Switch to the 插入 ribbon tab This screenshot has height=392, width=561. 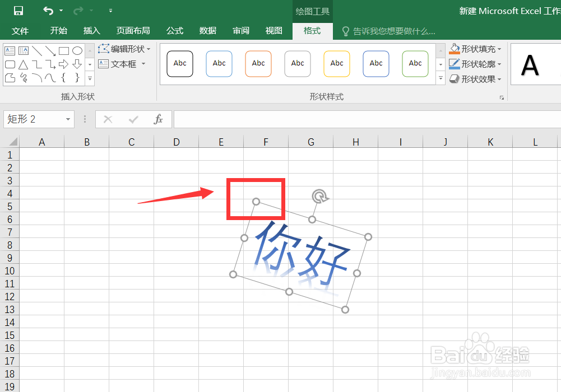click(91, 31)
